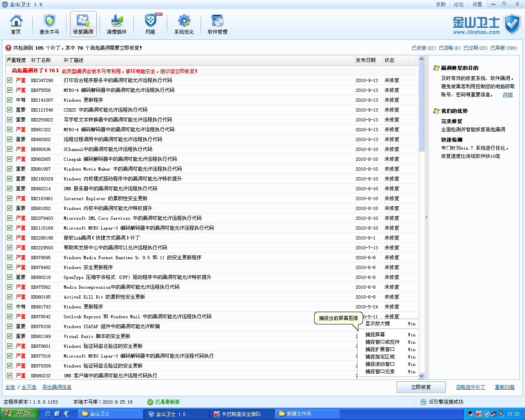Click 设置 settings in title bar
This screenshot has width=525, height=420.
coord(477,5)
